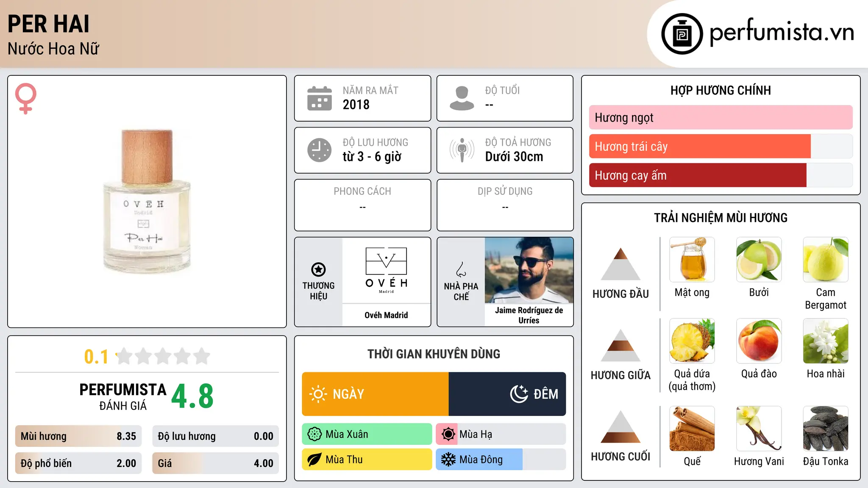Click the Hương Cuối base note pyramid icon
Viewport: 868px width, 488px height.
click(x=620, y=427)
